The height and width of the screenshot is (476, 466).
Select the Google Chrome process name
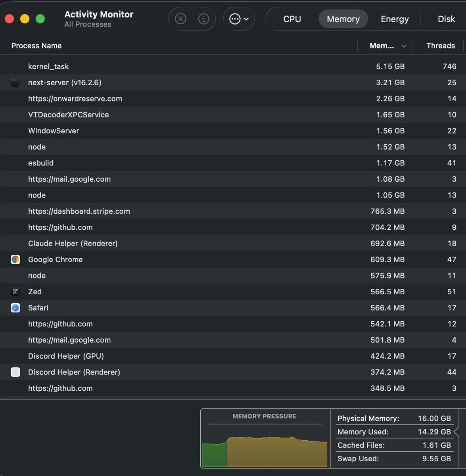(x=56, y=259)
